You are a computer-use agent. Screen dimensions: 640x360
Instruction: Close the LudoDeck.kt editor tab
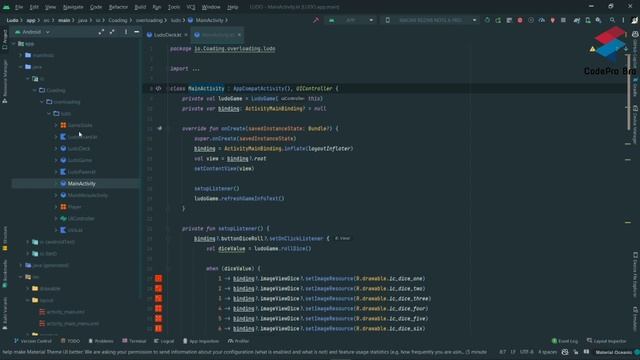[x=186, y=35]
